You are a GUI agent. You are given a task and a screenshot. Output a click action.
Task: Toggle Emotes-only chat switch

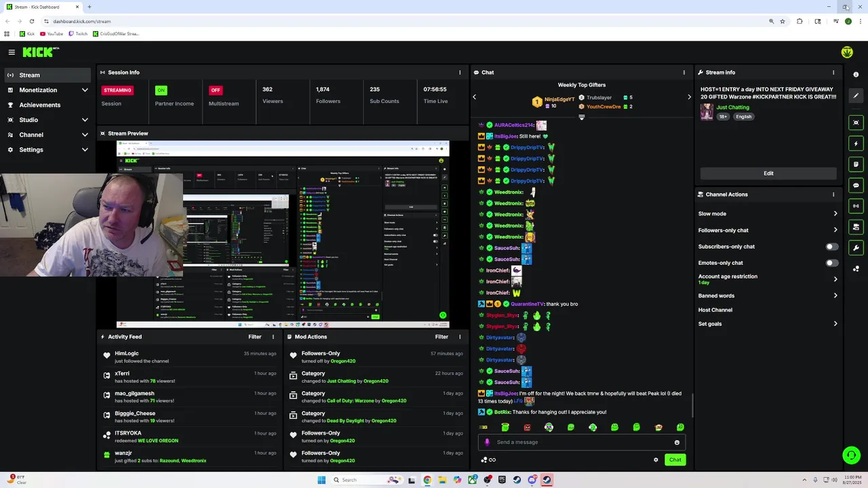click(832, 263)
